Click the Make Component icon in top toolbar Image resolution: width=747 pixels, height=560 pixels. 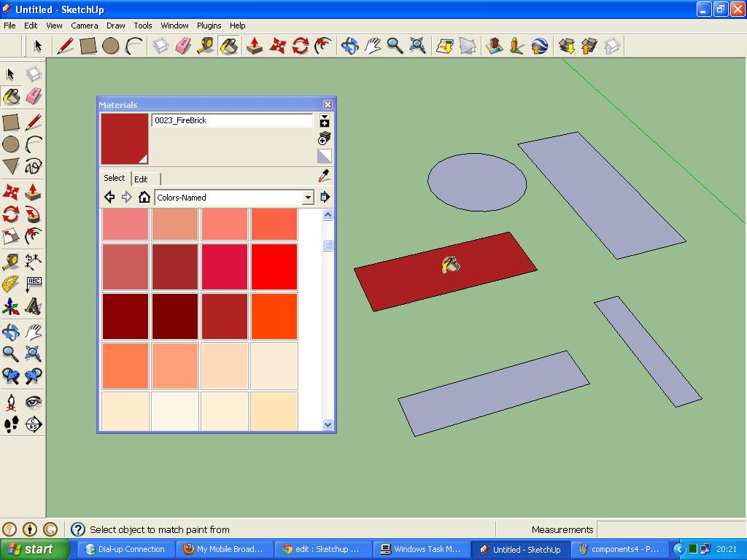point(160,46)
